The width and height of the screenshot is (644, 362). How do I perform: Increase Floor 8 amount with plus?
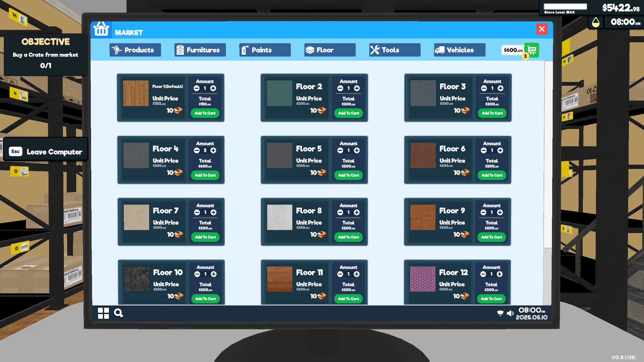(357, 212)
